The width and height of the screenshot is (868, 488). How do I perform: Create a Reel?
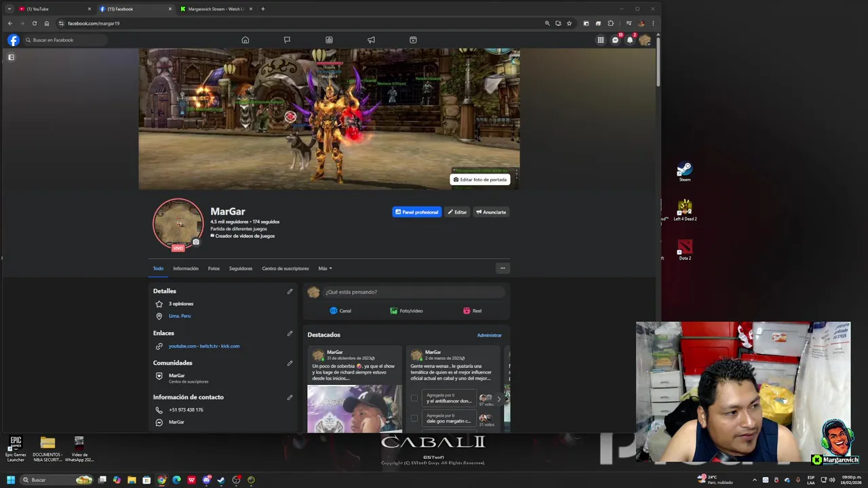pyautogui.click(x=472, y=311)
